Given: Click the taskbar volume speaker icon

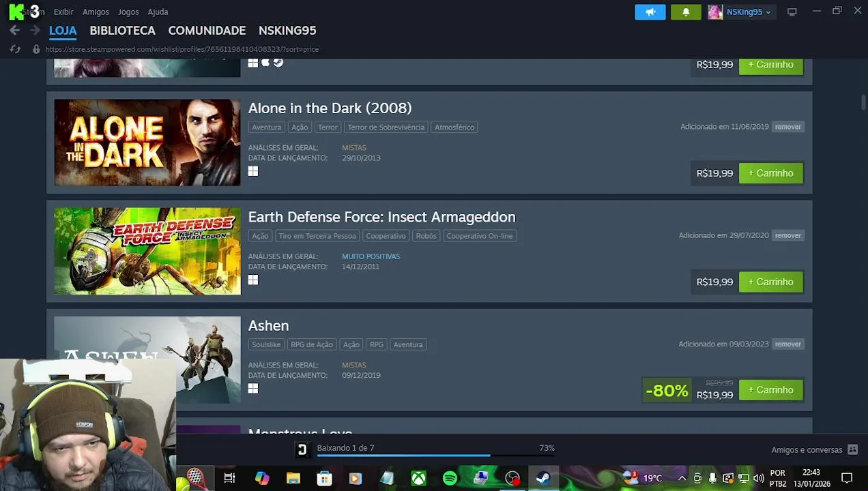Looking at the screenshot, I should click(758, 478).
